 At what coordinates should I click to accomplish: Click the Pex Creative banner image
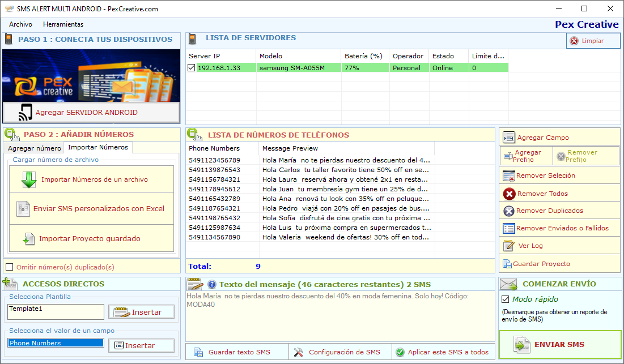click(91, 75)
